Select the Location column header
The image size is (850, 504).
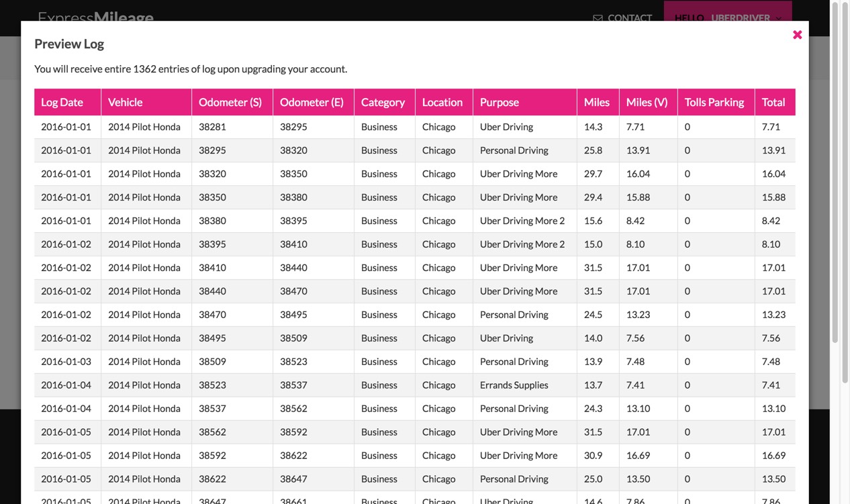(x=442, y=102)
